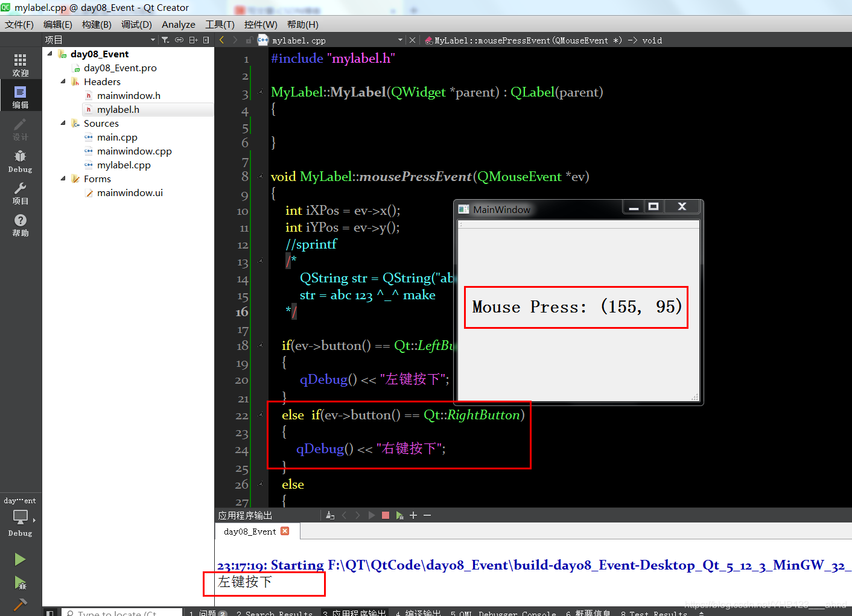Image resolution: width=852 pixels, height=616 pixels.
Task: Zoom out application output text
Action: coord(427,515)
